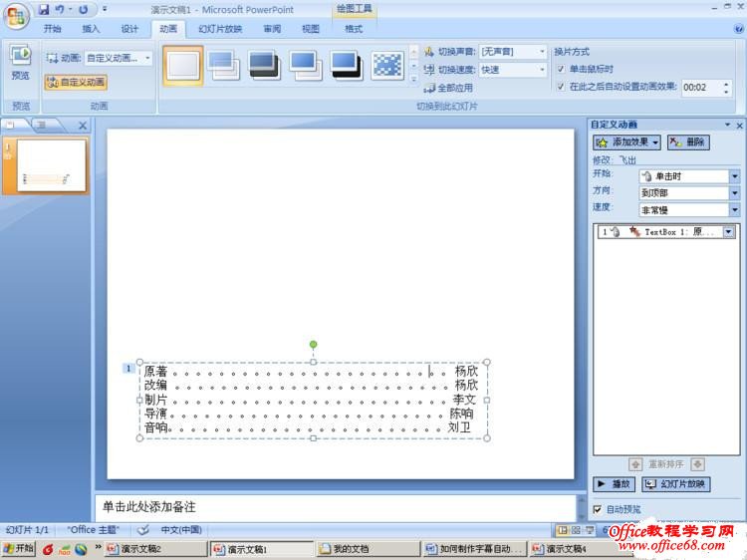The image size is (747, 560).
Task: Open the 开始 ribbon tab
Action: [52, 29]
